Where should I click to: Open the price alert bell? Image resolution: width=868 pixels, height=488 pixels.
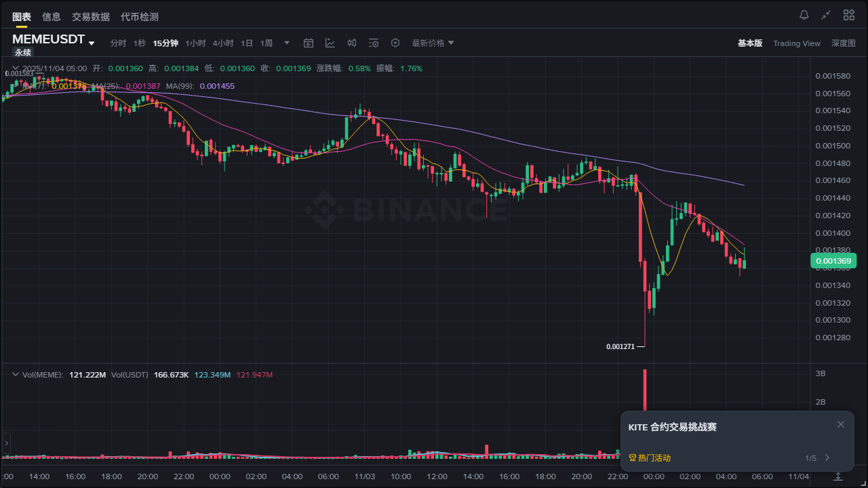(x=804, y=15)
